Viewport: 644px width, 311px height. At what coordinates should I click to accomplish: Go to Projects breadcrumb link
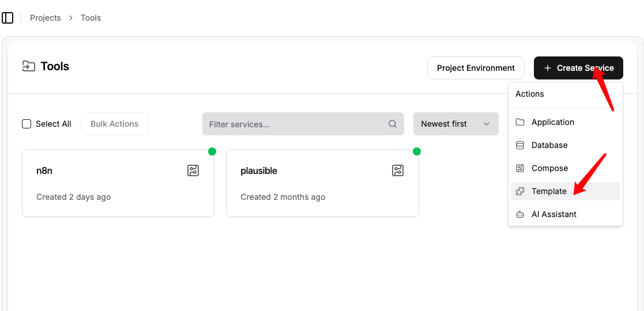point(45,18)
